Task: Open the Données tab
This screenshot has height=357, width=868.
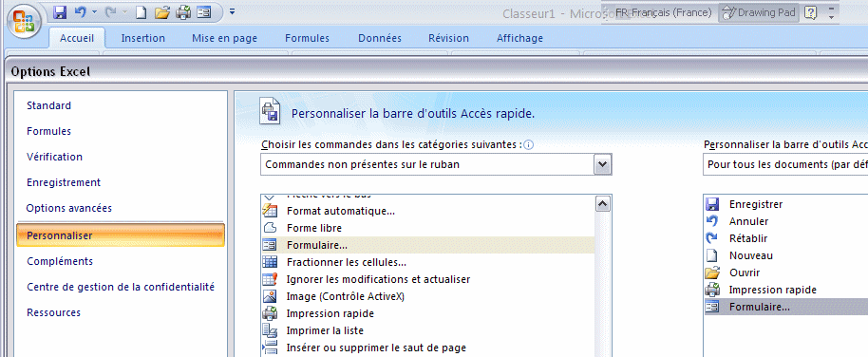Action: tap(380, 38)
